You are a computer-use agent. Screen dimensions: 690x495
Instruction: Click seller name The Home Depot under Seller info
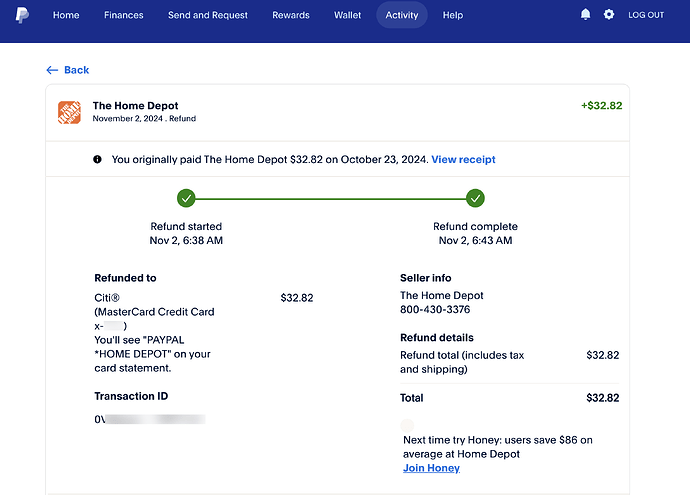point(441,295)
